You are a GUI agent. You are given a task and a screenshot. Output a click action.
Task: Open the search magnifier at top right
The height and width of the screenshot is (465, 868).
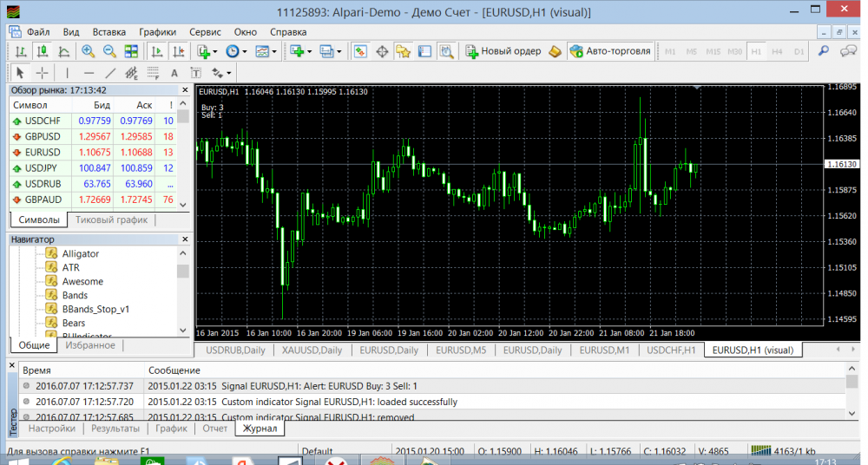pos(824,51)
